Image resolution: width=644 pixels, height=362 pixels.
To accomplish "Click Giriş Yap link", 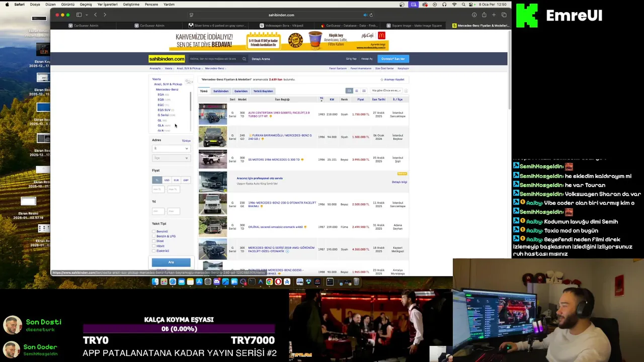I will [x=351, y=59].
